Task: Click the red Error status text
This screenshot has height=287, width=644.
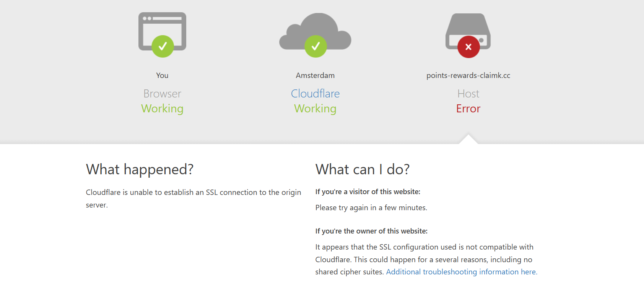Action: pyautogui.click(x=468, y=109)
